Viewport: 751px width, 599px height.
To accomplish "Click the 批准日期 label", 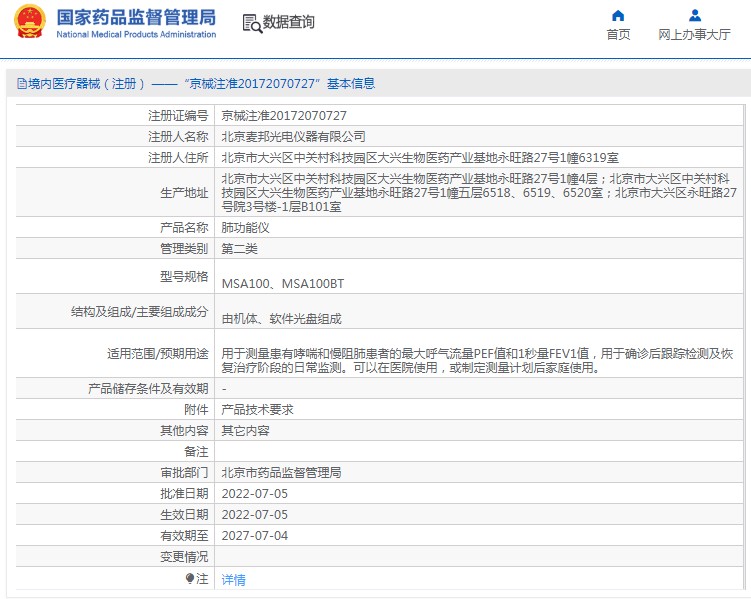I will (184, 494).
